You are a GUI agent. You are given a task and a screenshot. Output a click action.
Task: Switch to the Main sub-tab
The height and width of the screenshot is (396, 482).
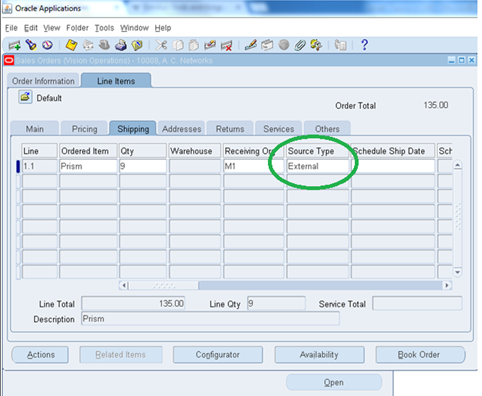point(35,129)
